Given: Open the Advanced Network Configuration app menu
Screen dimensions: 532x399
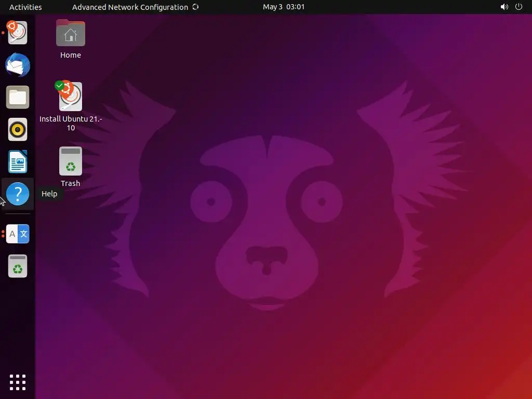Looking at the screenshot, I should 135,7.
